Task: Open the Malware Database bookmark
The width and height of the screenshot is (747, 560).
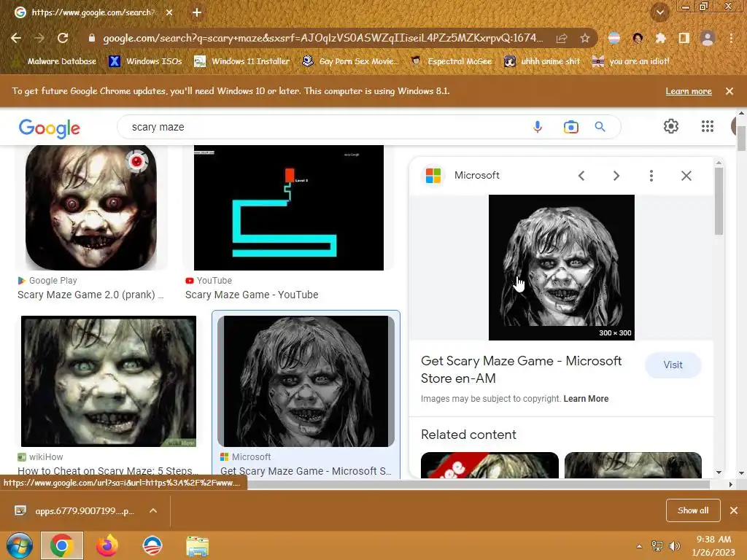Action: [56, 61]
